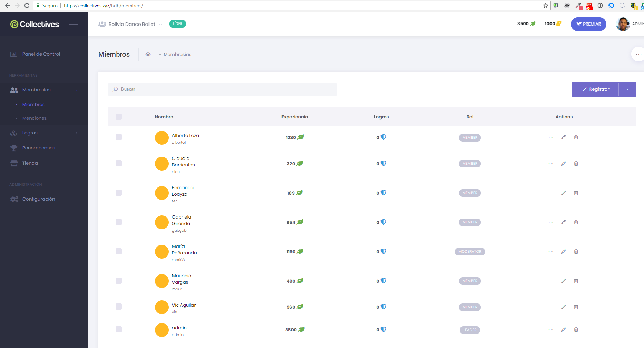
Task: Edit Mauricio Vargas with pencil icon
Action: pos(563,281)
